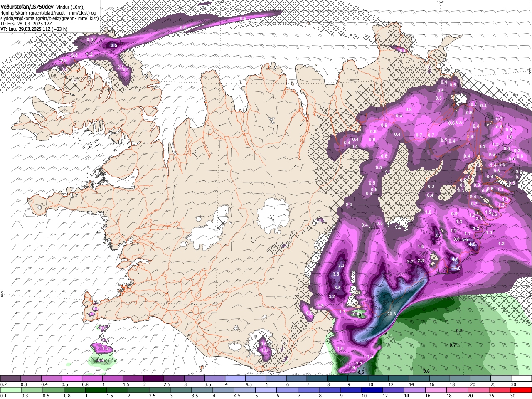Screen dimensions: 532x399
Task: Click the (+23 h) forecast offset text
Action: tap(60, 29)
